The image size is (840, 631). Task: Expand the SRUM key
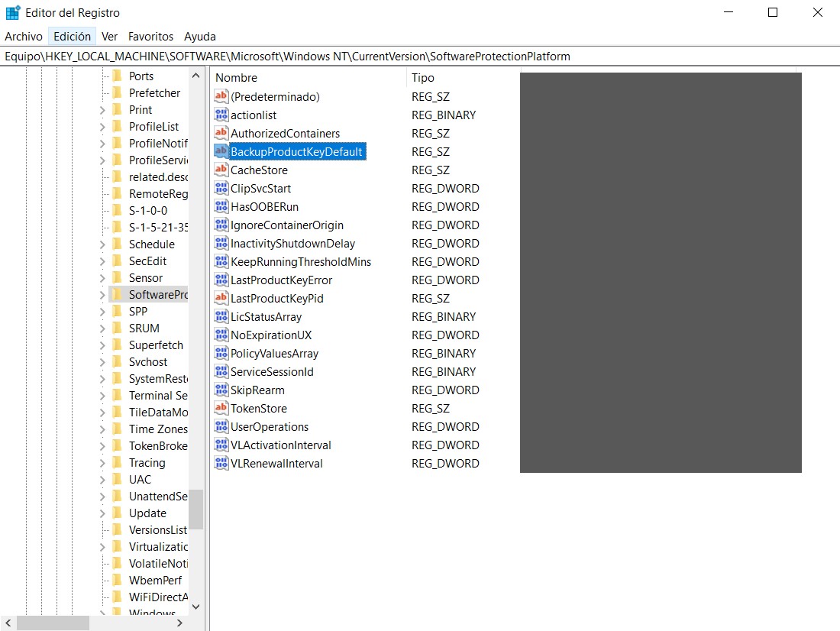pos(102,328)
